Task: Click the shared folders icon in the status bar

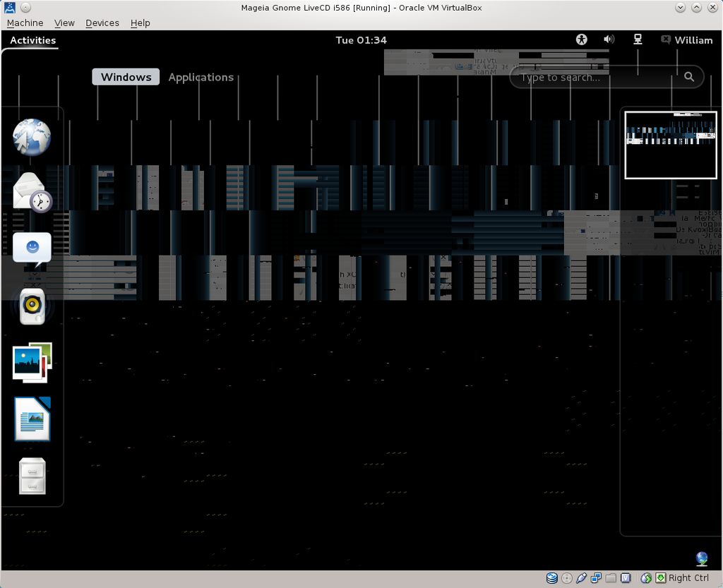Action: pos(609,578)
